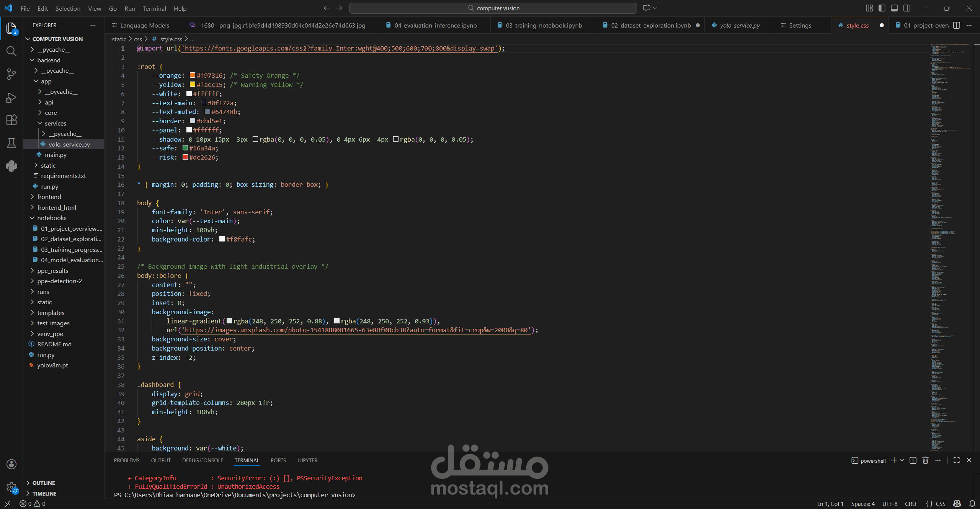Toggle the primary side bar layout button

click(882, 8)
